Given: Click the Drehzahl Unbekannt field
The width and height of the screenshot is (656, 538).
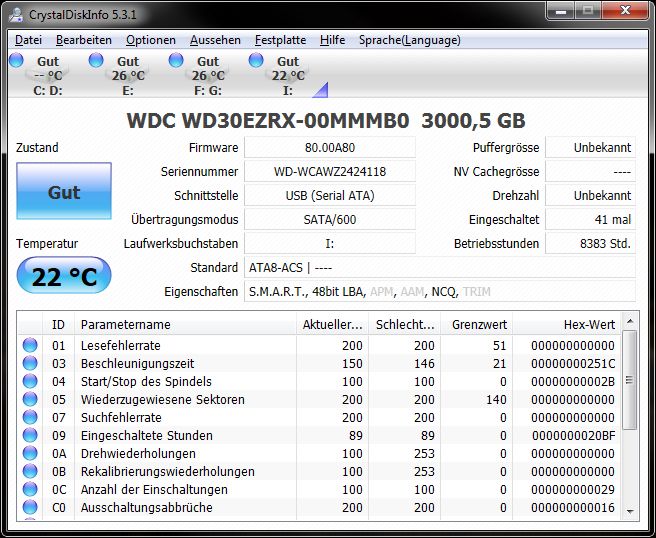Looking at the screenshot, I should click(590, 195).
